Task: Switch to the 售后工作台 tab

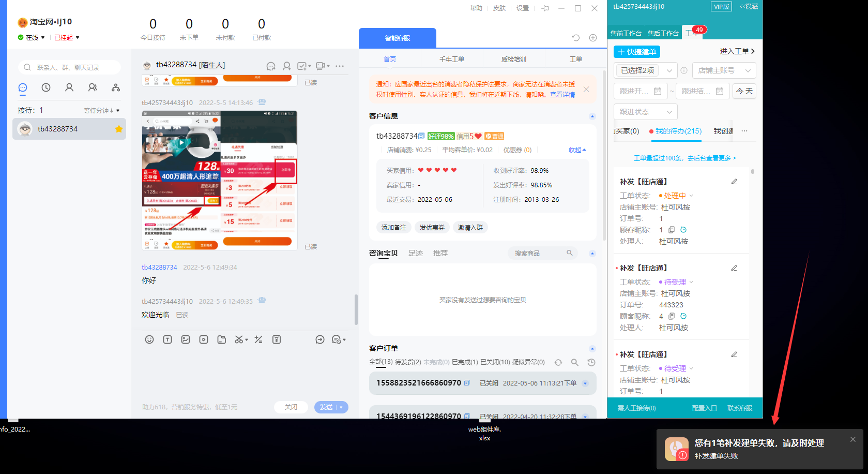Action: 663,33
